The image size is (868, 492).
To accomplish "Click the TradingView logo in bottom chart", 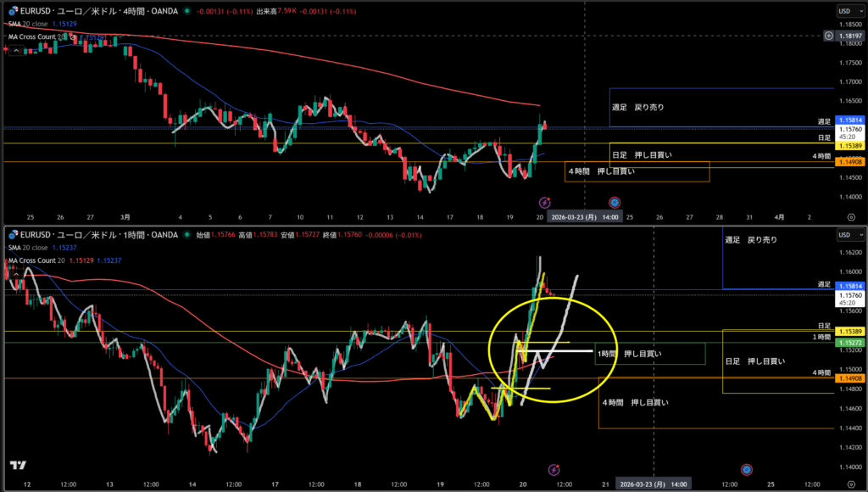I will pos(16,466).
